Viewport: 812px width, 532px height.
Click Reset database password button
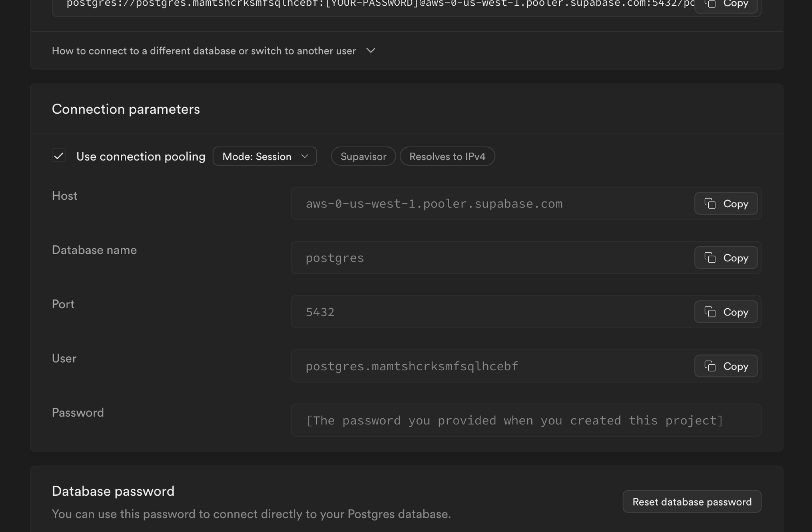click(x=692, y=502)
